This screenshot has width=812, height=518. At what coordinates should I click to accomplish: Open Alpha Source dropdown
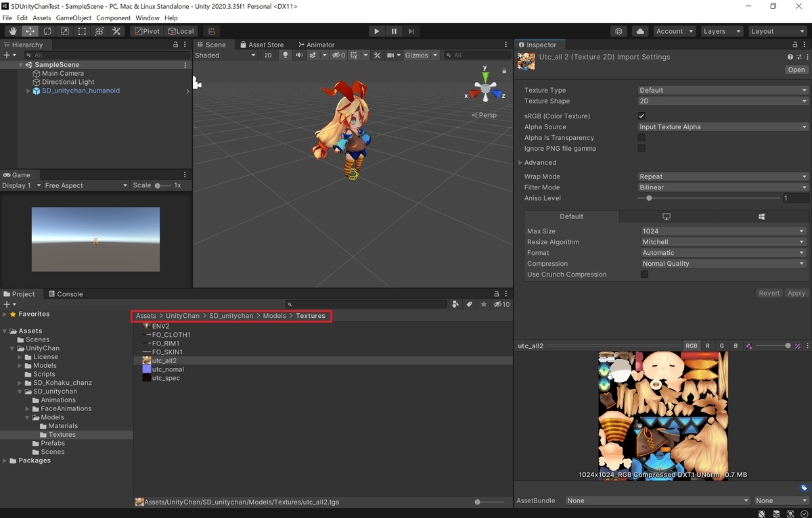pos(723,127)
